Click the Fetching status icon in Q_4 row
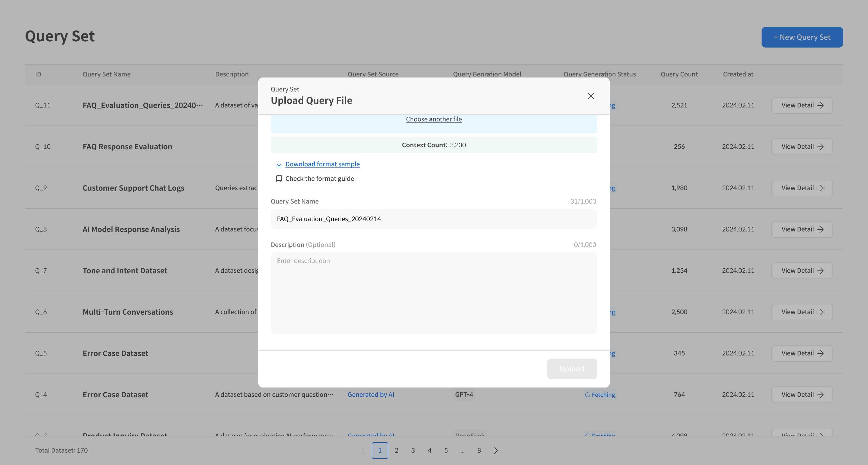 [587, 395]
